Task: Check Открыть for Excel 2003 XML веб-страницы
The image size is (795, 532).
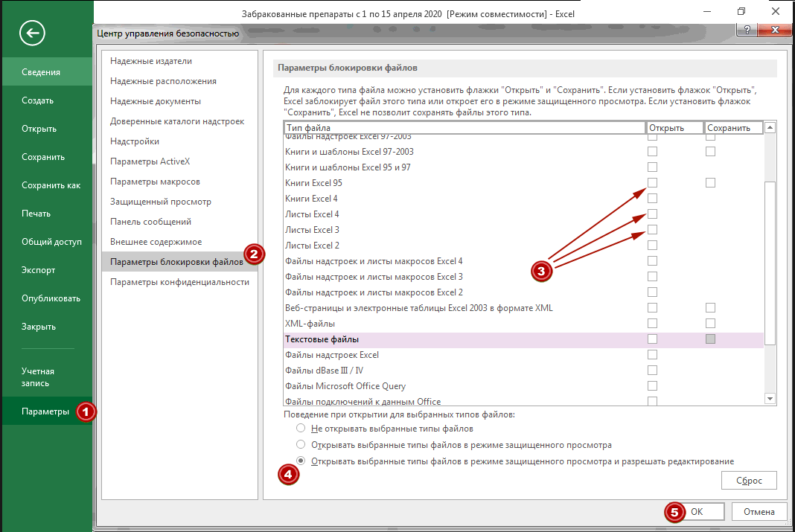Action: pos(653,307)
